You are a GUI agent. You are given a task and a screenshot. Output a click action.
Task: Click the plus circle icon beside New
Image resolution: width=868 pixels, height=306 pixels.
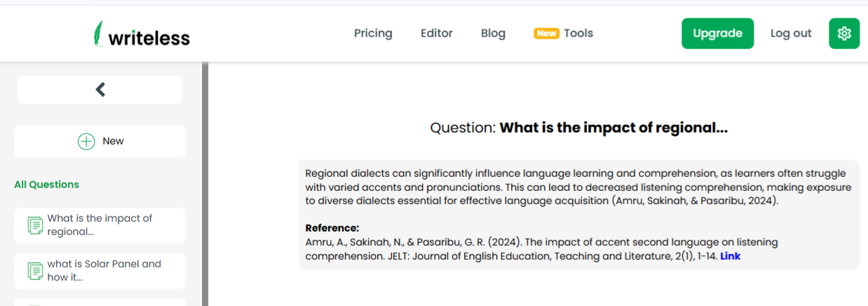[x=86, y=141]
